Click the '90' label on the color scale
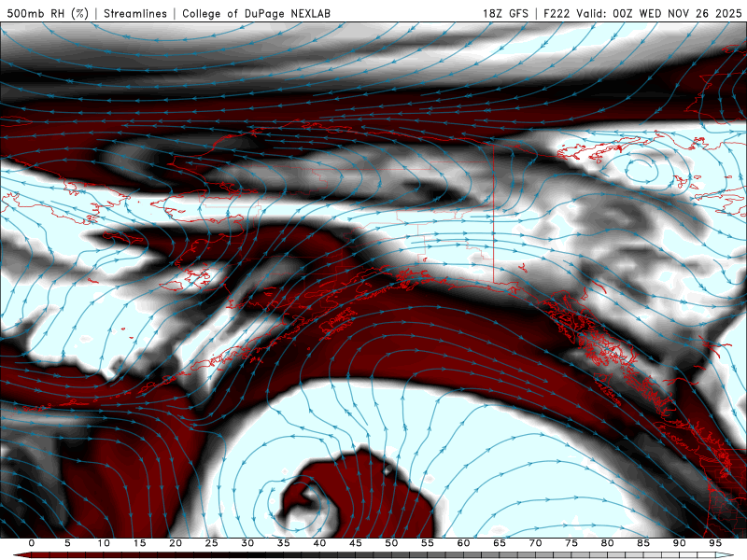The width and height of the screenshot is (747, 560). 679,543
